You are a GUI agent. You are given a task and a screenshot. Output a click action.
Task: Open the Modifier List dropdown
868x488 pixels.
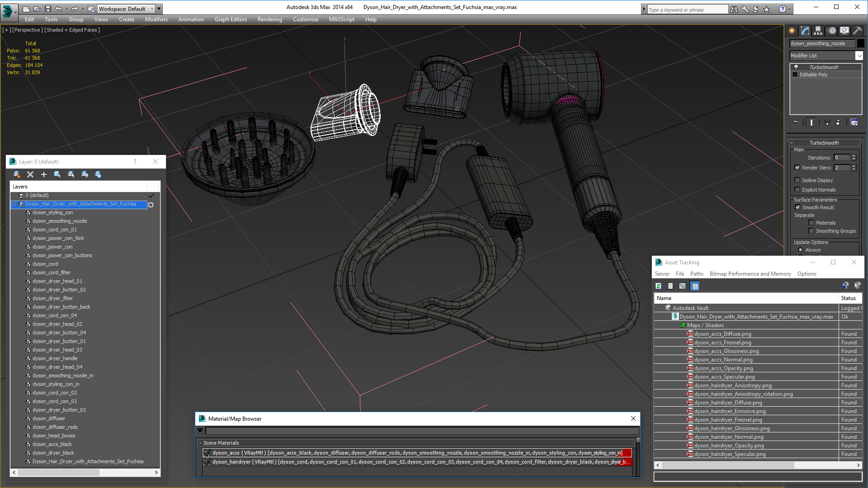[859, 56]
